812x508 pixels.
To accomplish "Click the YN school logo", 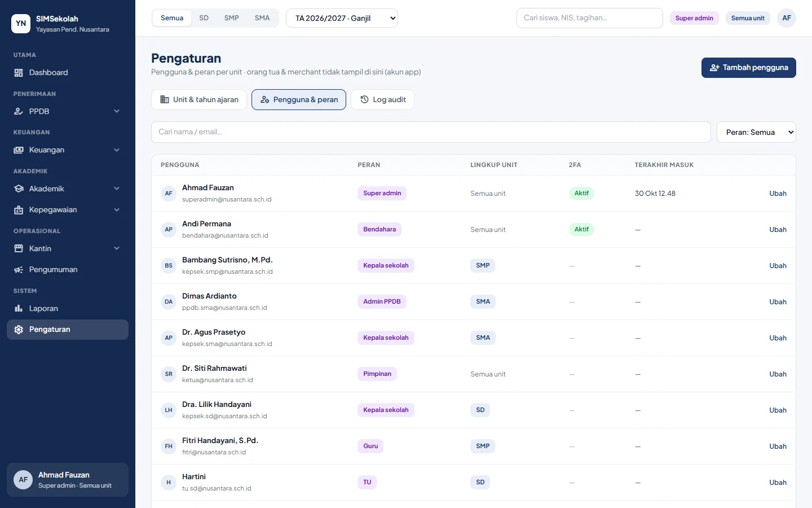I will 21,24.
